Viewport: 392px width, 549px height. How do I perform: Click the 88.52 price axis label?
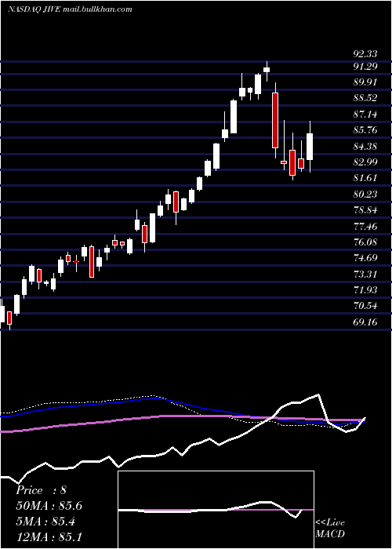pyautogui.click(x=365, y=98)
